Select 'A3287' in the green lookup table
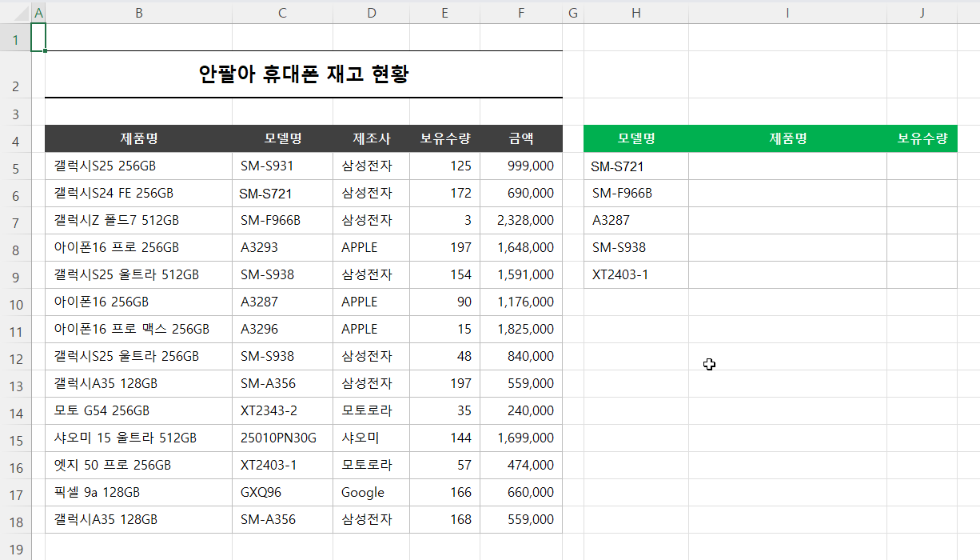This screenshot has height=560, width=980. click(x=636, y=221)
